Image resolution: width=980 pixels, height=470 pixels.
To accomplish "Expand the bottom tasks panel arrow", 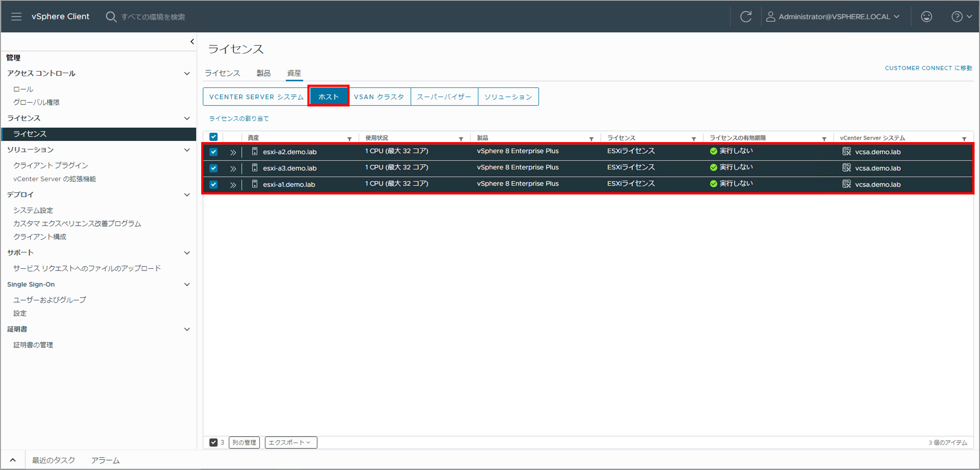I will [12, 460].
